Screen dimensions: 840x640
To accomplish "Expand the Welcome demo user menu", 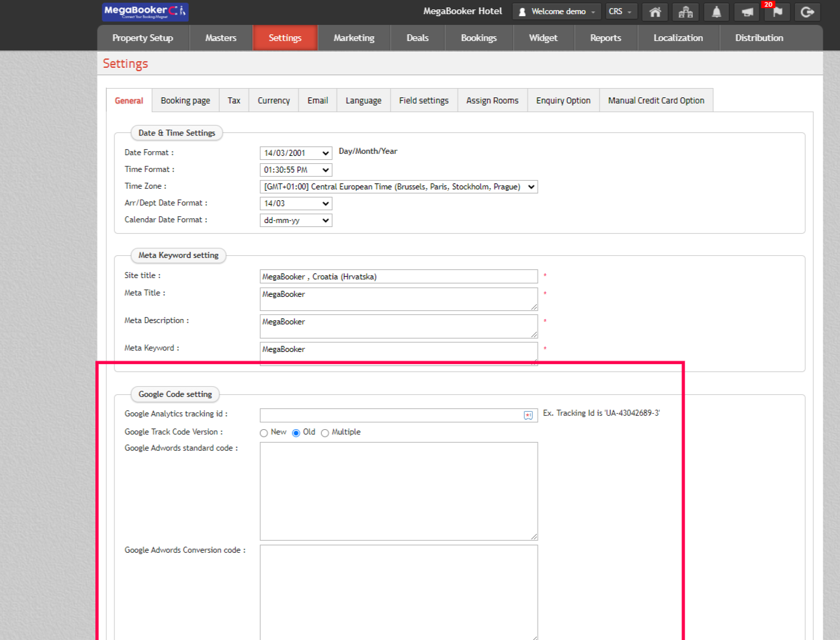I will (557, 12).
